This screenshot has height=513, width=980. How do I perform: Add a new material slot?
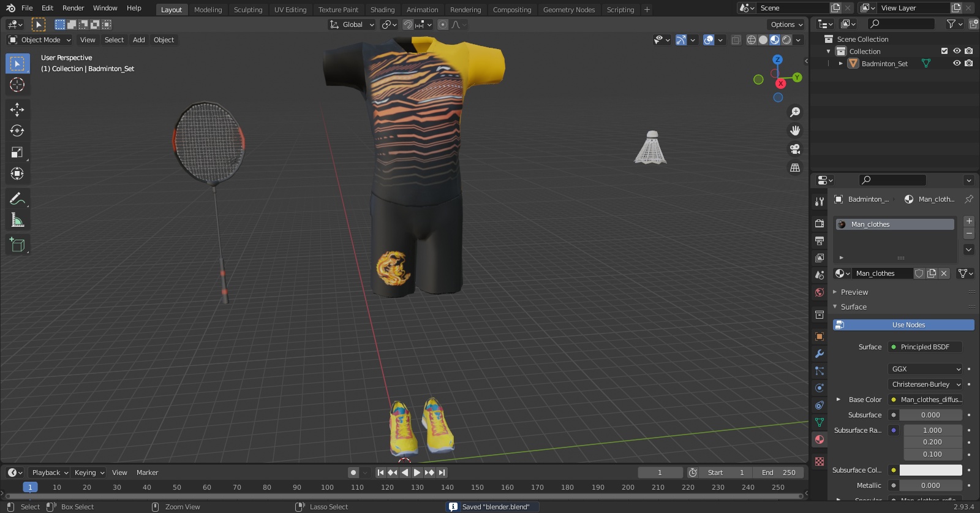pyautogui.click(x=969, y=221)
